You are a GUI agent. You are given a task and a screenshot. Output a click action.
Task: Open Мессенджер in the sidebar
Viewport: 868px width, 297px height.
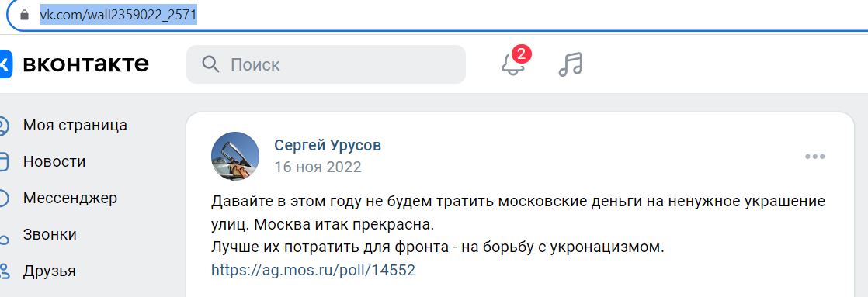[71, 198]
